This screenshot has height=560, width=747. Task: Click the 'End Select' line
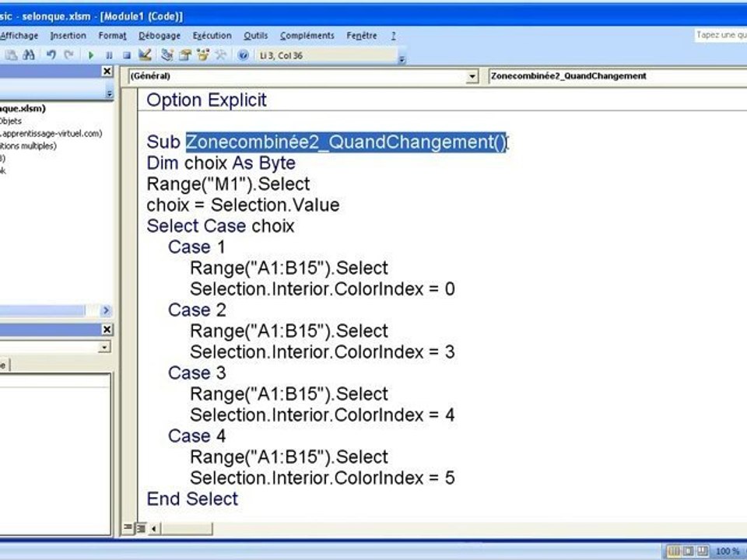tap(192, 499)
